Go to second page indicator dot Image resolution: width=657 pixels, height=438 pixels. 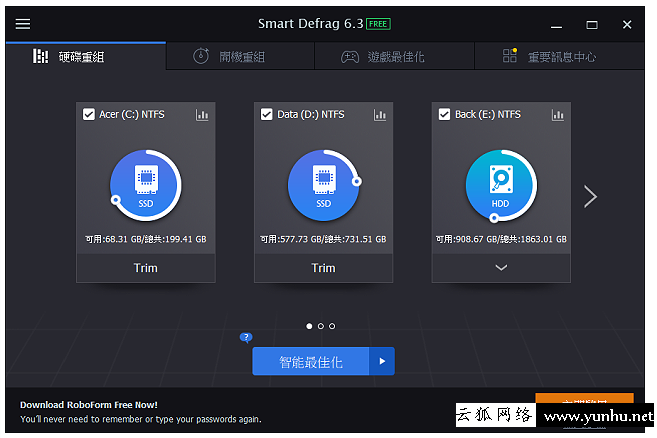[x=321, y=326]
